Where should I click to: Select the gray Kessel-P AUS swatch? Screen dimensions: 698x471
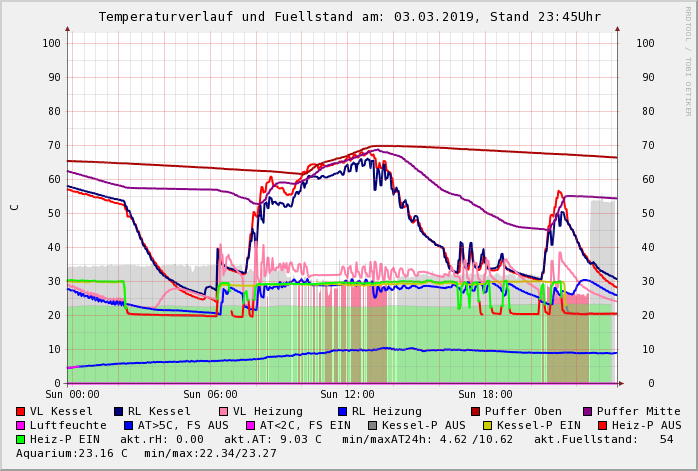372,425
